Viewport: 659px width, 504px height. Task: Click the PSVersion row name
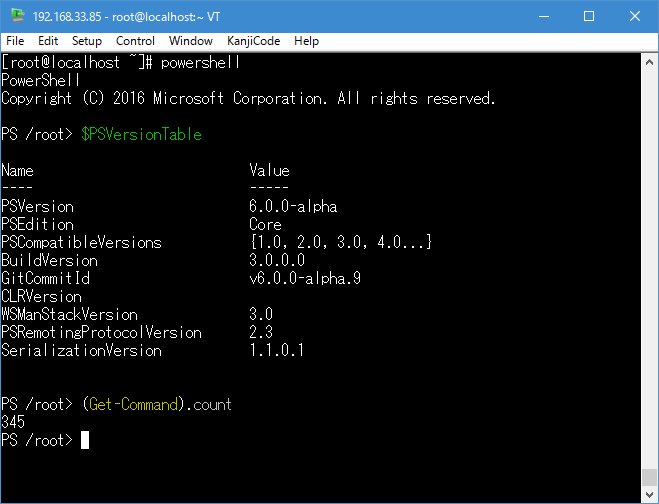(37, 206)
